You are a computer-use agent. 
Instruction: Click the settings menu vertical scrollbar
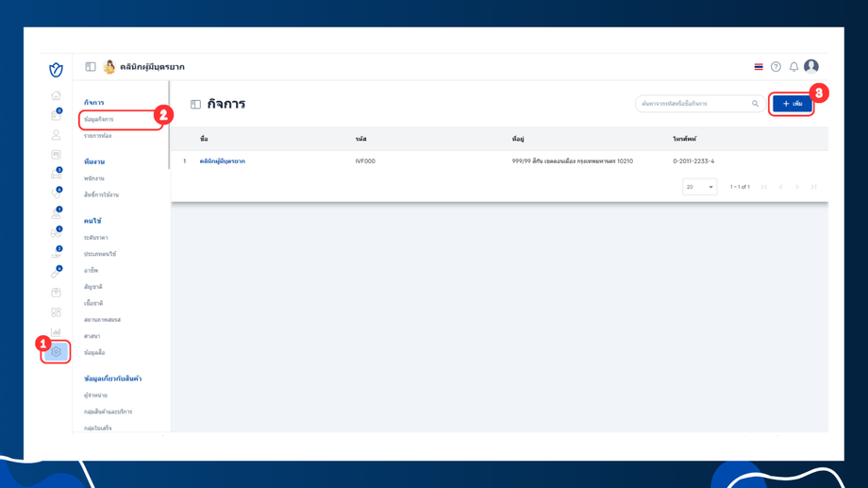click(169, 126)
